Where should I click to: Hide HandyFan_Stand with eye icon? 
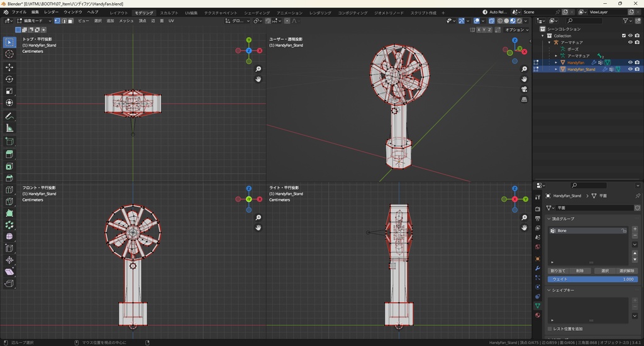[630, 69]
